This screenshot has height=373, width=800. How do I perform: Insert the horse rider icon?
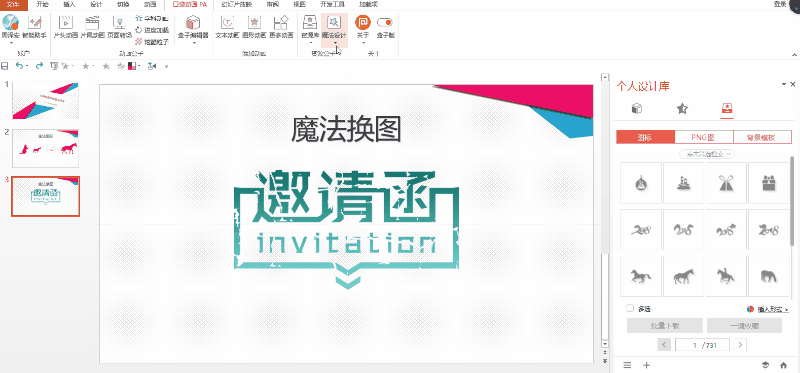[x=726, y=276]
